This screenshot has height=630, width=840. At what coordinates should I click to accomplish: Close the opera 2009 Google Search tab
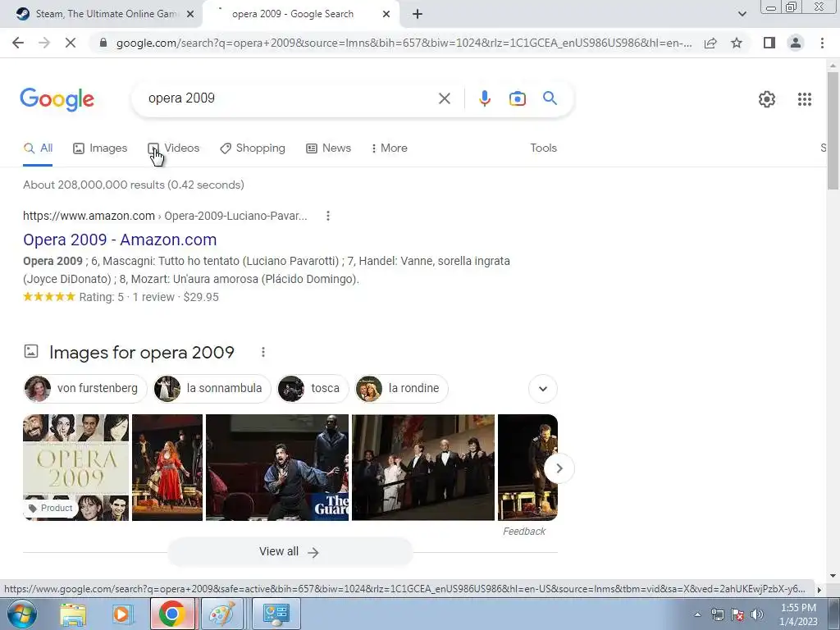[386, 15]
